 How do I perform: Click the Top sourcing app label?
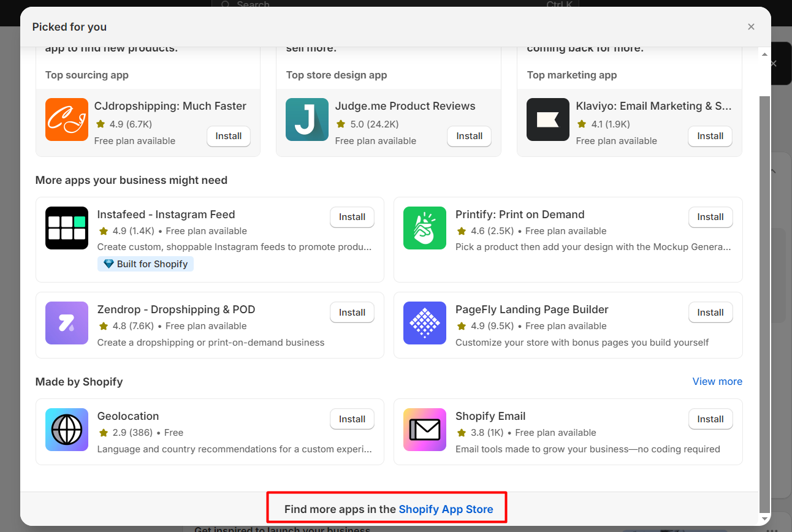click(87, 75)
